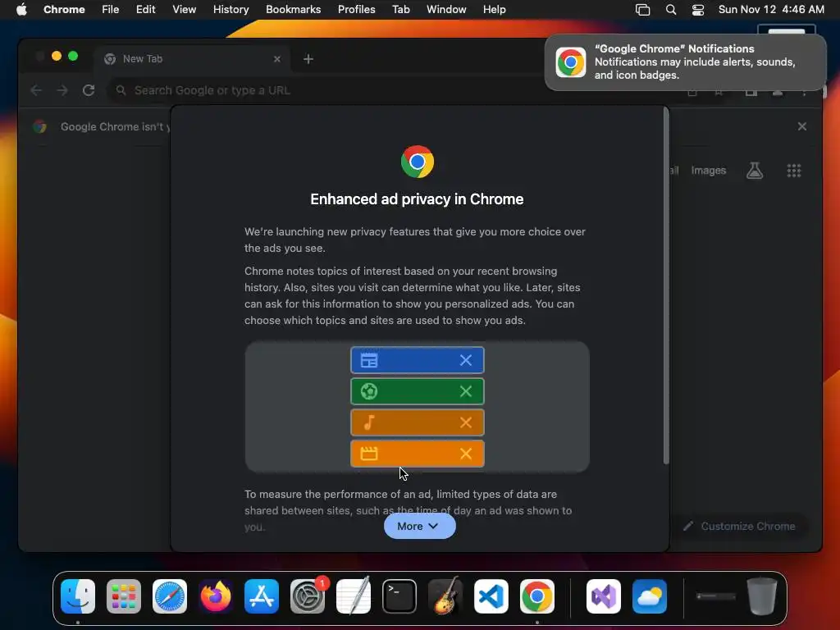Open the Google apps grid

[x=794, y=171]
